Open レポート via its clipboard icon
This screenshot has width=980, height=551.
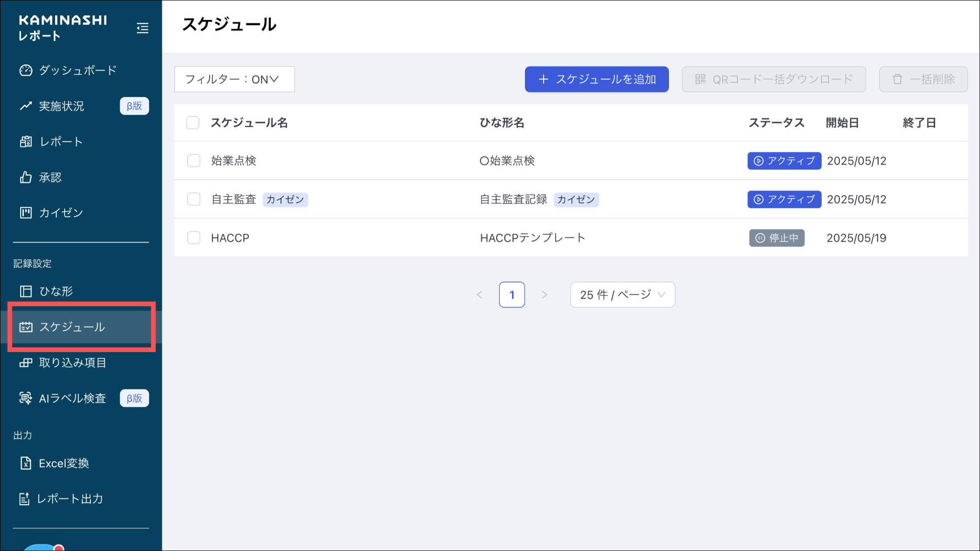26,142
